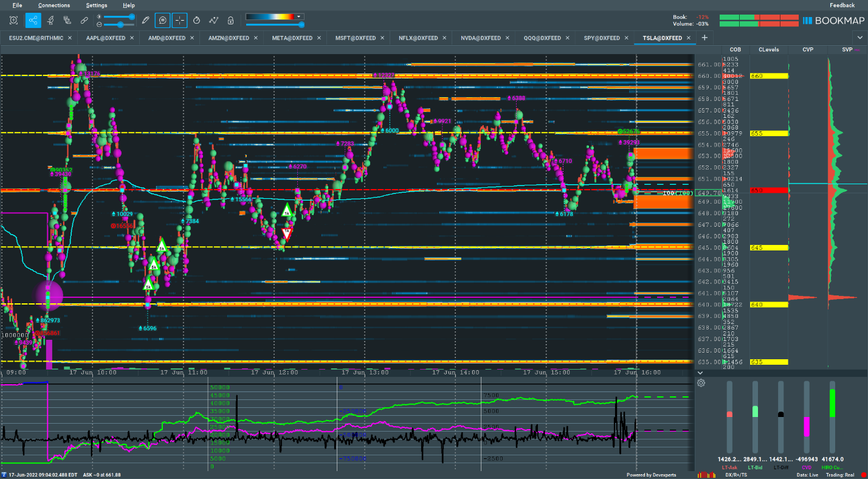Close the ESU2.CME@RITHMIC tab
Viewport: 868px width, 479px height.
tap(70, 38)
